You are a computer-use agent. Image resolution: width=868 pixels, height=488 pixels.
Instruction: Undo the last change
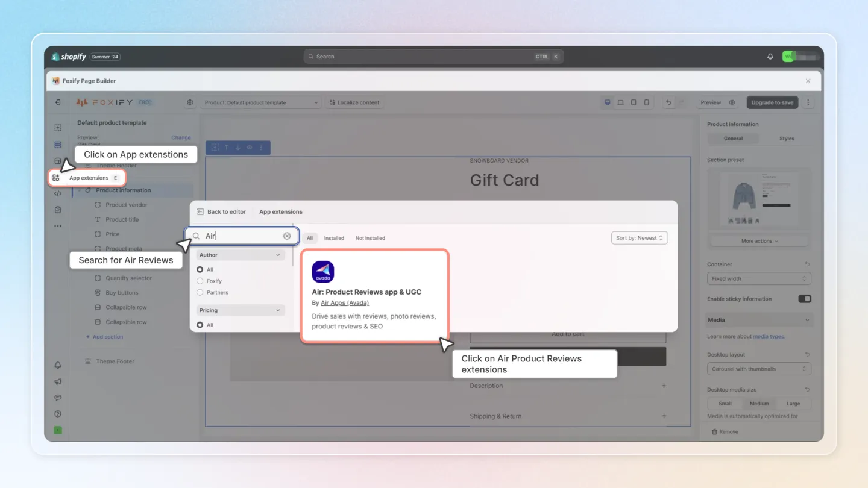[x=668, y=102]
